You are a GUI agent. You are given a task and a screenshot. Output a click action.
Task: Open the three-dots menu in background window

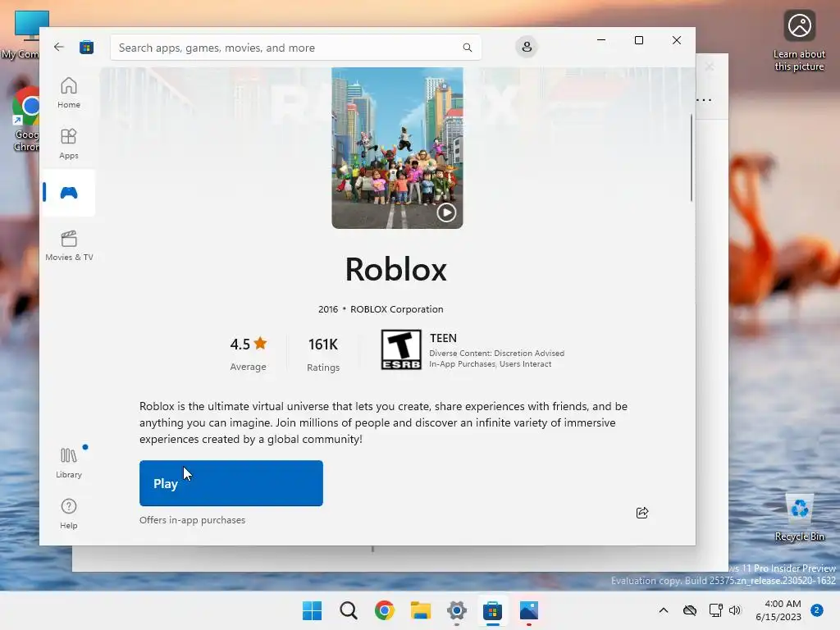(x=703, y=99)
